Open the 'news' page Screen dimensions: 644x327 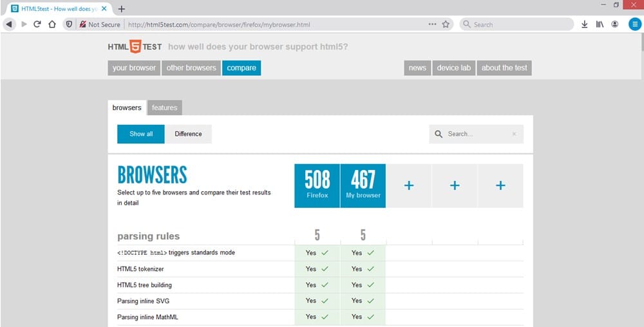[x=417, y=68]
